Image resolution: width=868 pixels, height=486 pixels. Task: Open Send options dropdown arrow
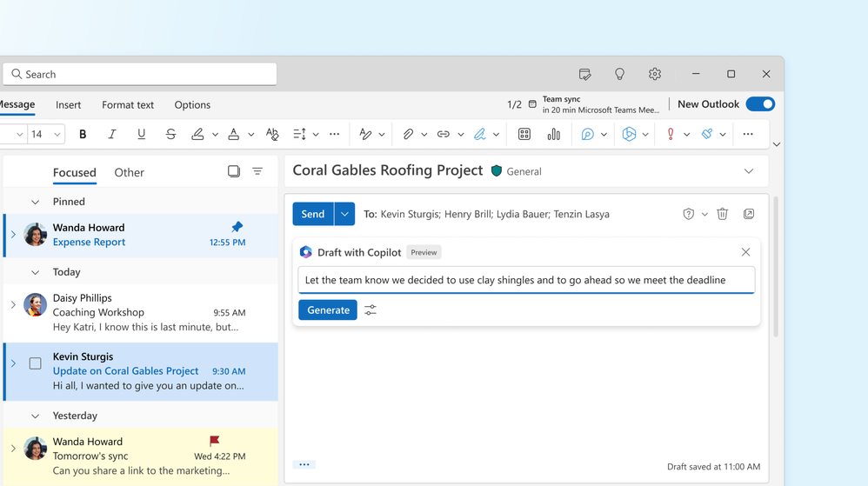(344, 214)
